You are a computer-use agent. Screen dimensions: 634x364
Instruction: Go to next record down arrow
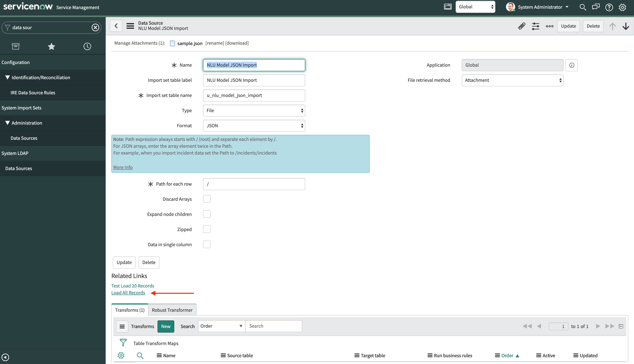coord(626,26)
